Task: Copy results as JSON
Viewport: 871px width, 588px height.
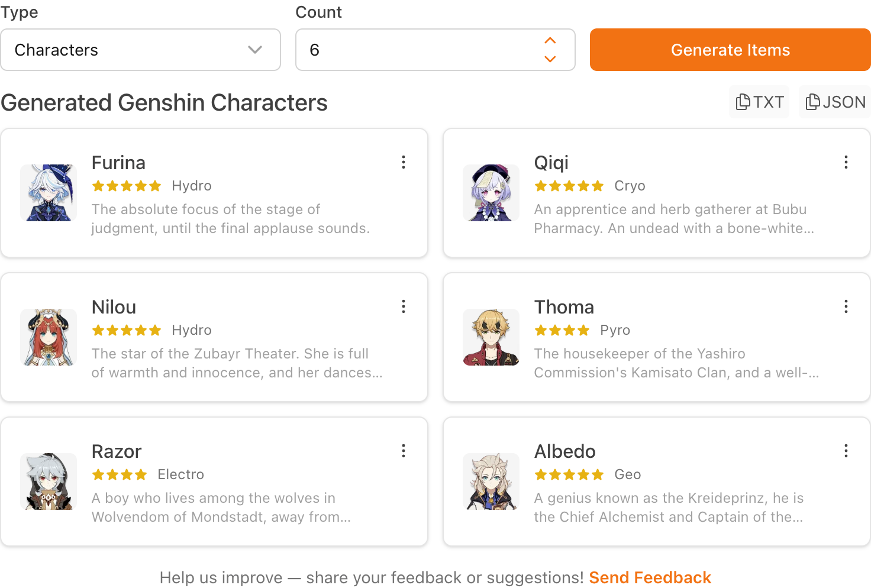Action: [x=835, y=102]
